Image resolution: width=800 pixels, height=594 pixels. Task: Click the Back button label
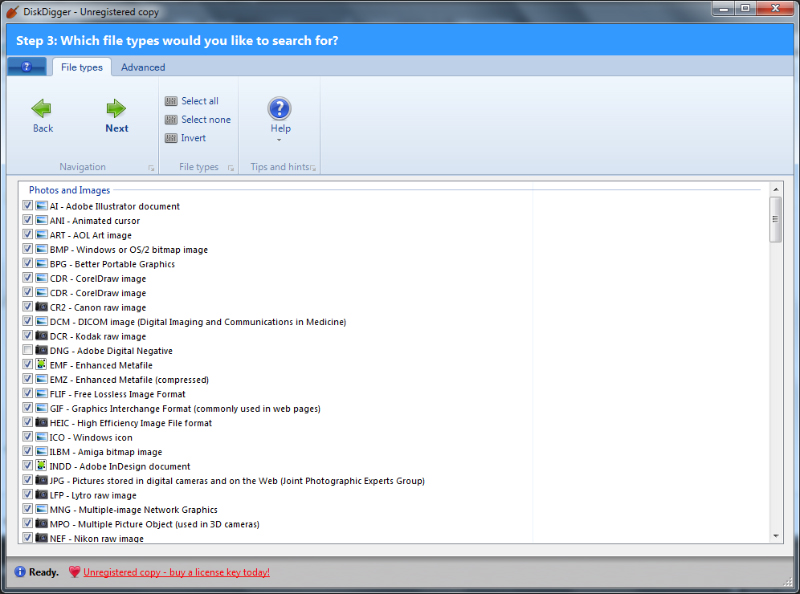point(43,129)
